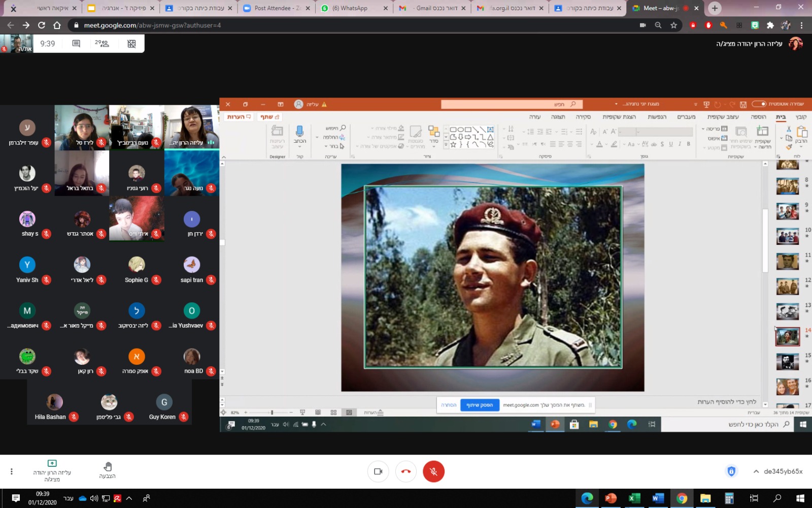Toggle Underline formatting in the ribbon
812x508 pixels.
tap(671, 144)
